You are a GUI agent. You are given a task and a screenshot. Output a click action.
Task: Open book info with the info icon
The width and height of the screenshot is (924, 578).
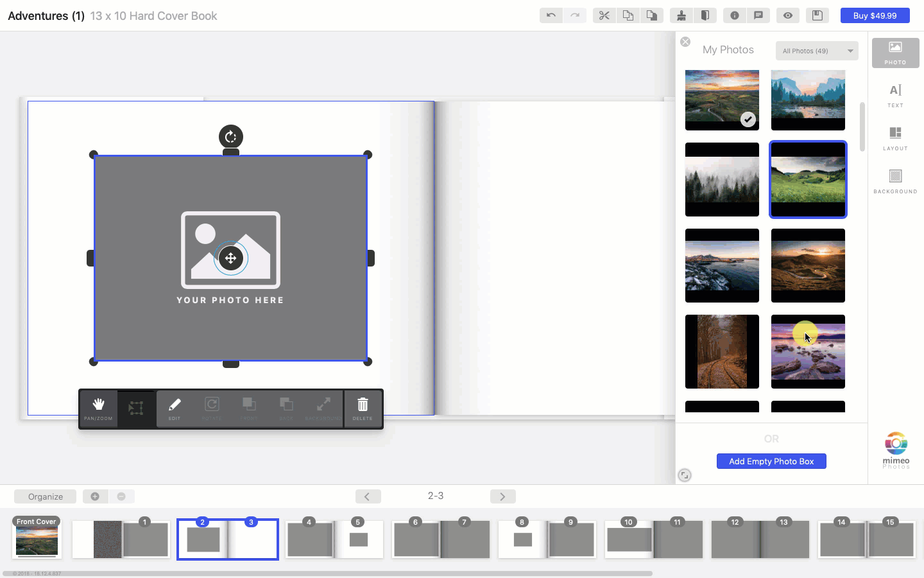click(x=734, y=15)
